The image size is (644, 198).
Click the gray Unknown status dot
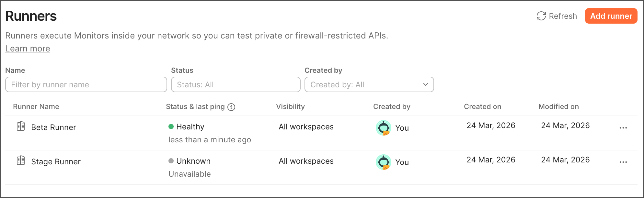point(171,161)
